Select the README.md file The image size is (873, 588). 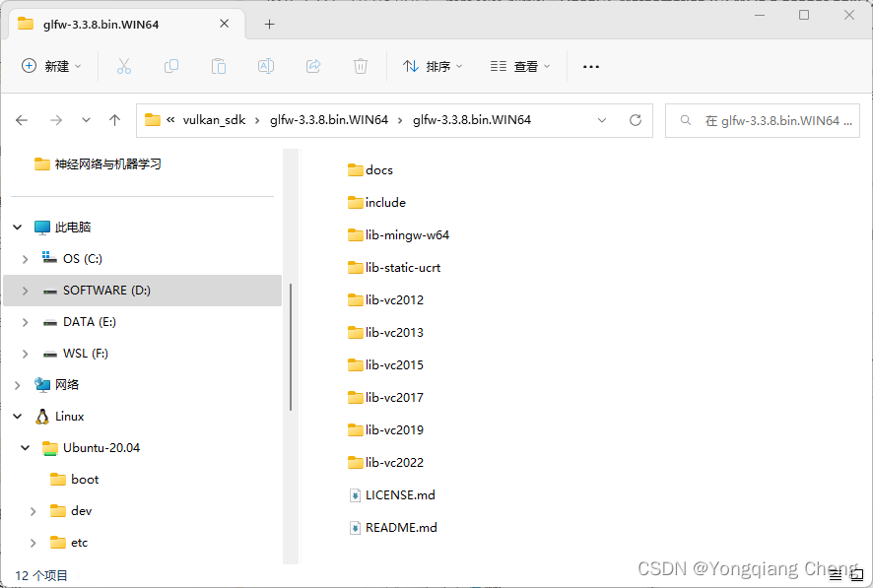[392, 527]
